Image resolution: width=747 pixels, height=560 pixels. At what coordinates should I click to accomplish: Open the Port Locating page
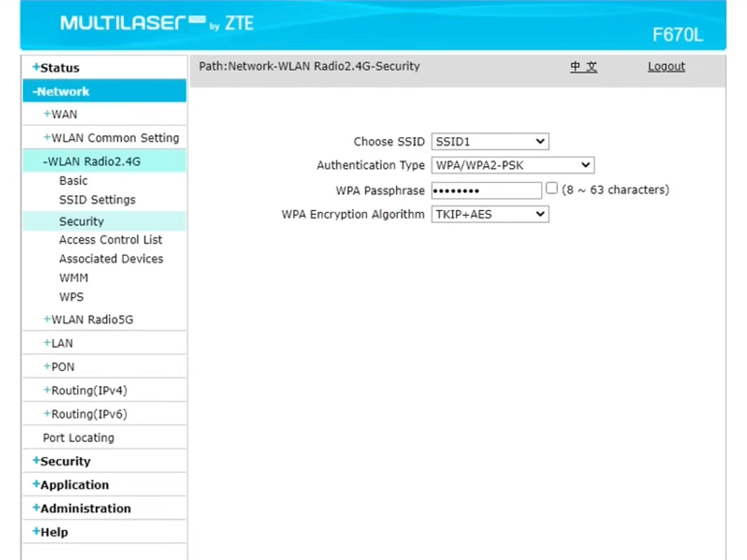click(x=78, y=438)
